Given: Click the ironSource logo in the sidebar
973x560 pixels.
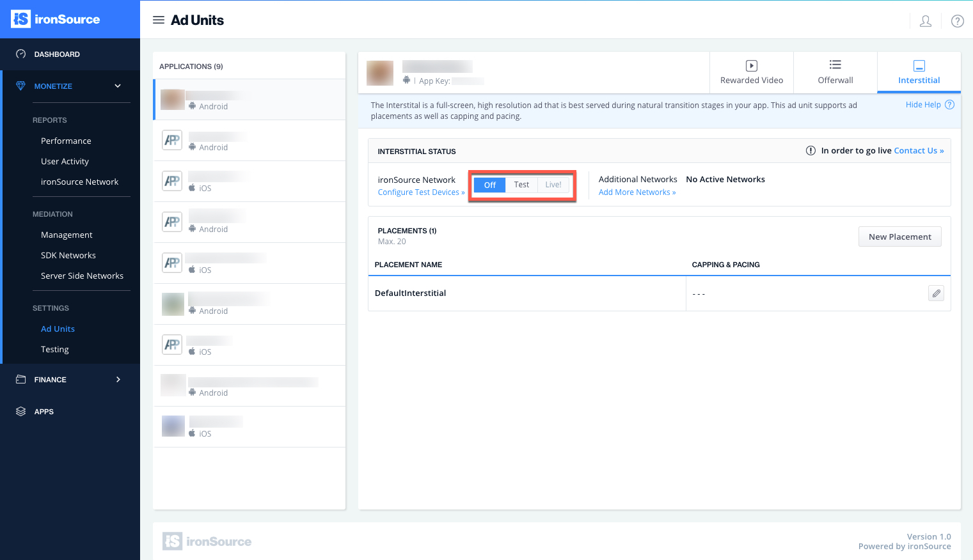Looking at the screenshot, I should [56, 19].
